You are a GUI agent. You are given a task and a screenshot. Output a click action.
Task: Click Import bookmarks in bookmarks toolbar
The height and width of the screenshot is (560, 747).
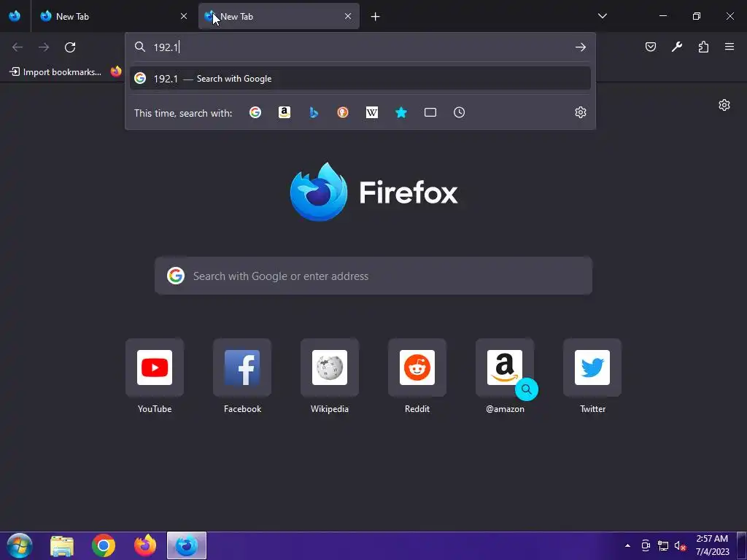[x=55, y=72]
